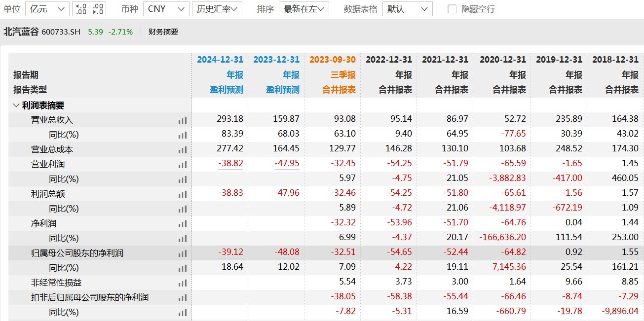Click 盈利预测 under 2024-12-31

pyautogui.click(x=227, y=90)
